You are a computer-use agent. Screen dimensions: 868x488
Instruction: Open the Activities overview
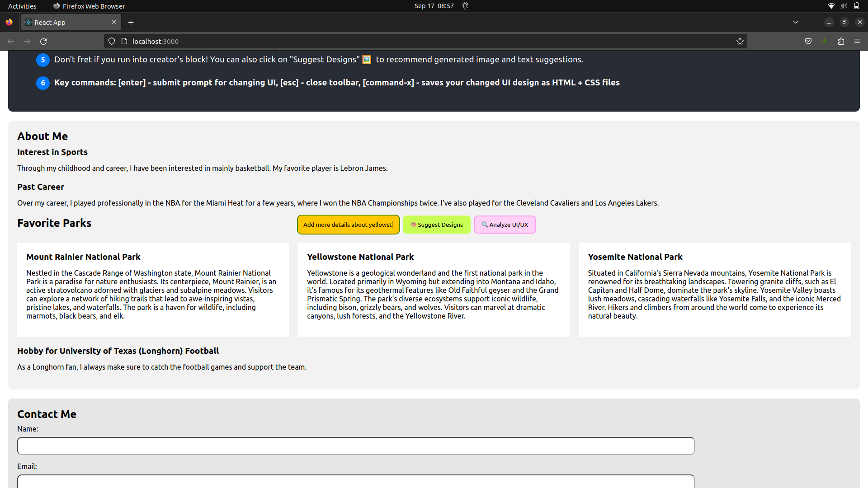[22, 6]
